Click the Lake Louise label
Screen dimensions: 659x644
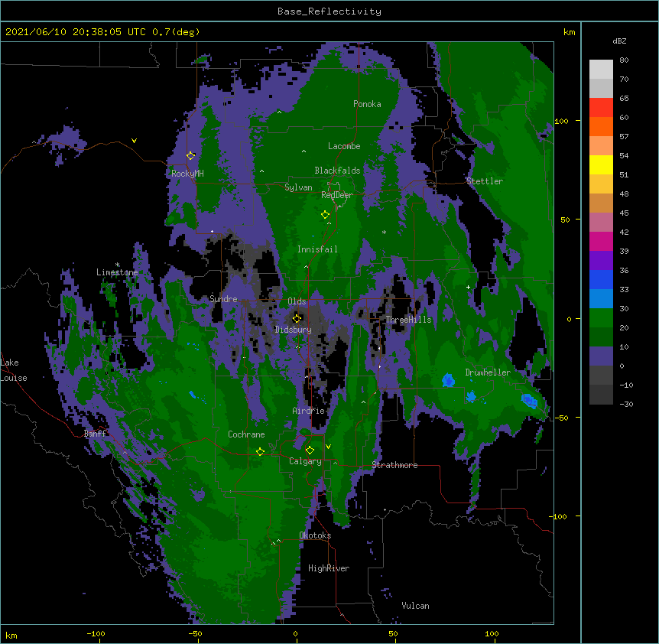pos(12,370)
